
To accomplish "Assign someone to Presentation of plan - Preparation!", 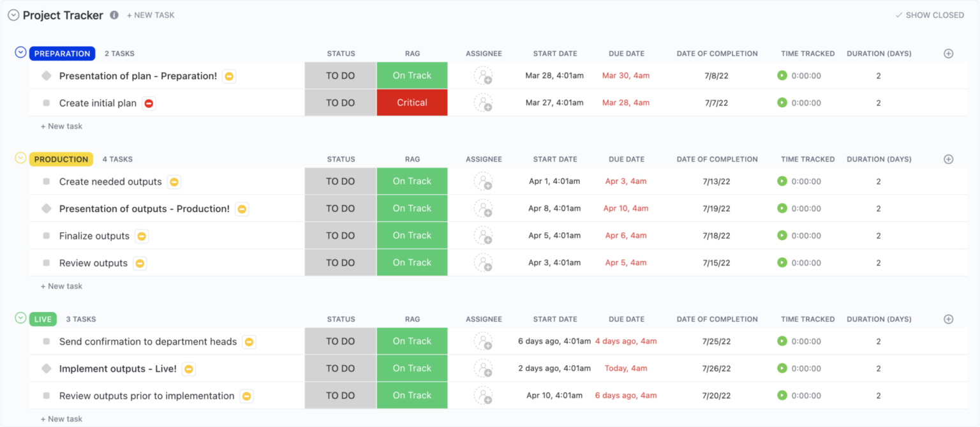I will pos(484,75).
